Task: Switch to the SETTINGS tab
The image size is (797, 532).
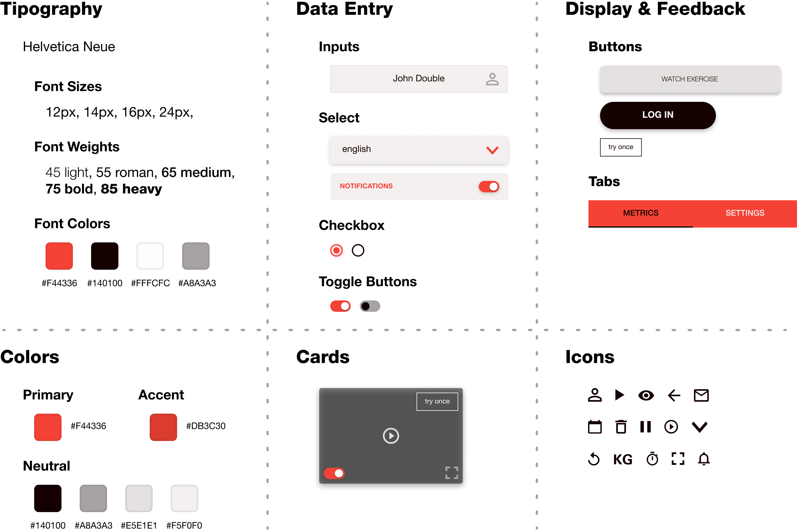Action: [744, 213]
